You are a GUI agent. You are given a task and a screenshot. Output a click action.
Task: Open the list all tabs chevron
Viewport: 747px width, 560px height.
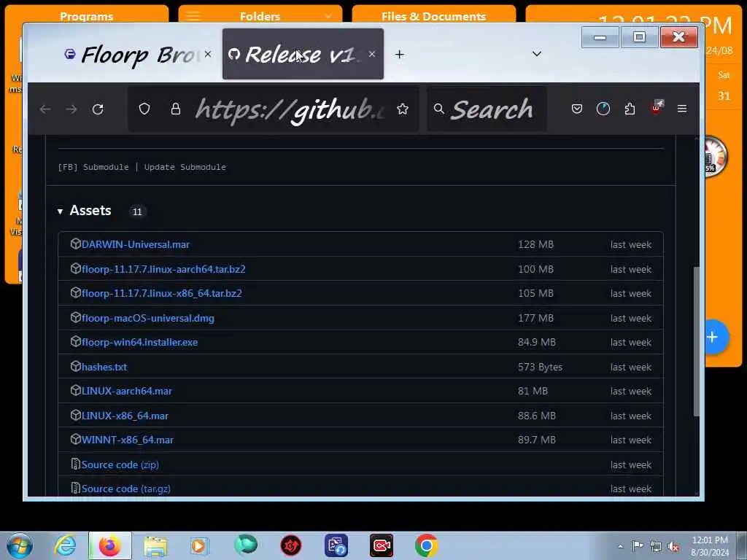coord(537,54)
